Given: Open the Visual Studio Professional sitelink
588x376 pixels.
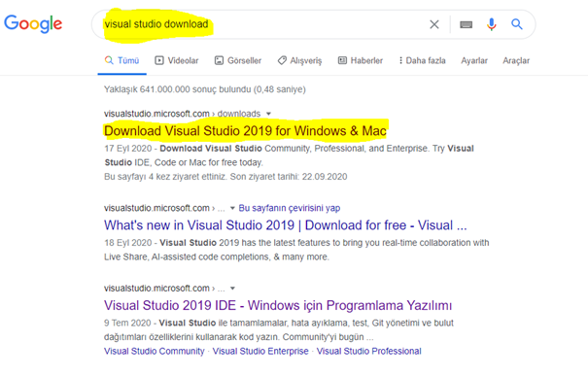Looking at the screenshot, I should [x=369, y=352].
